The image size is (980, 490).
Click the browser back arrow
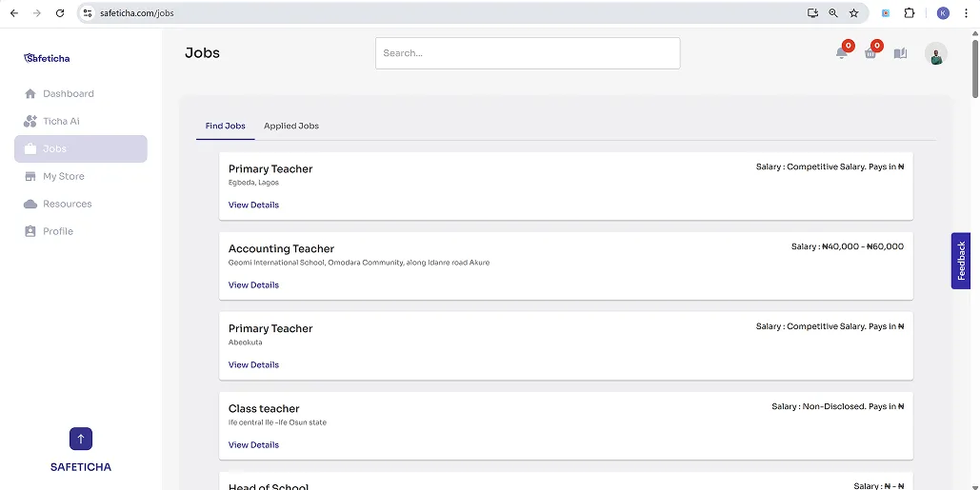point(13,13)
